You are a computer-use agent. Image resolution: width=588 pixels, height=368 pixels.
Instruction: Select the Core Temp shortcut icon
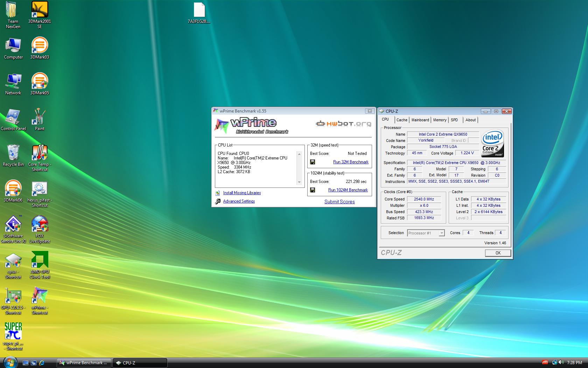click(40, 158)
